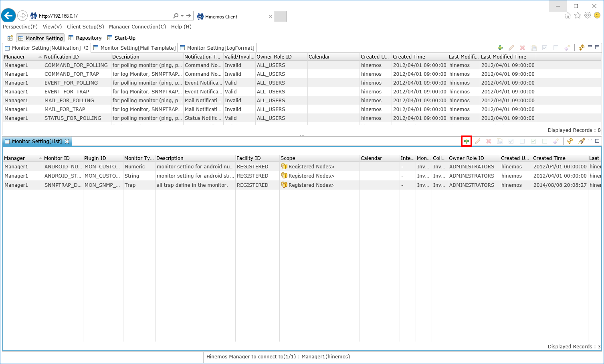604x364 pixels.
Task: Click the empty-box Disable icon in the Notification toolbar
Action: point(556,48)
